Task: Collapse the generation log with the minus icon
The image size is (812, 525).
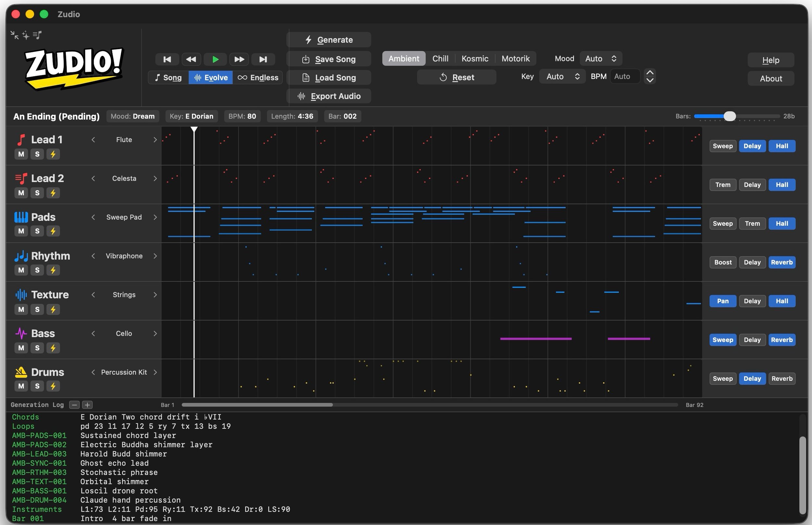Action: click(74, 405)
